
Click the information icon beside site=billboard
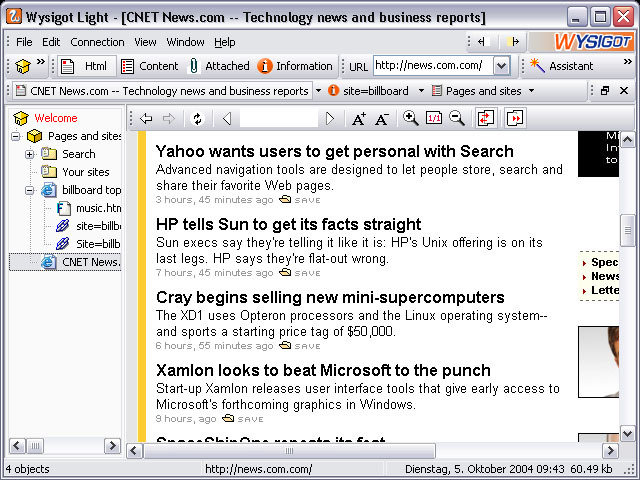333,90
